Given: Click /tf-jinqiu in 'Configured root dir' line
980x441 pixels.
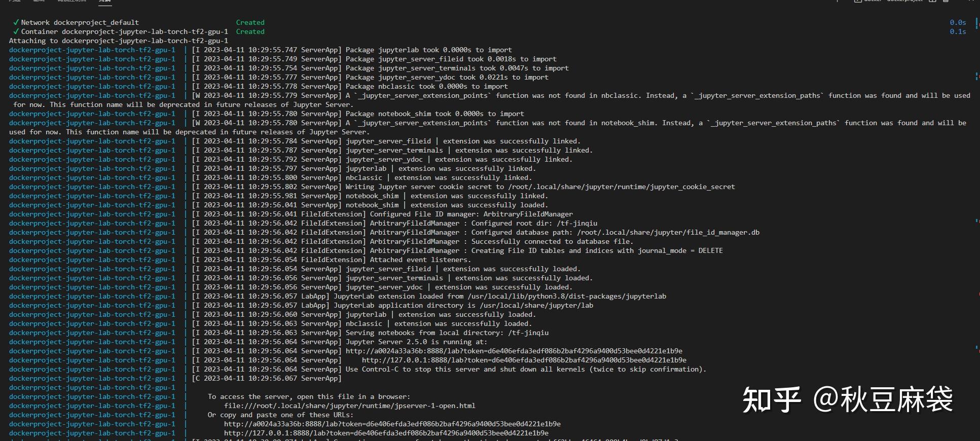Looking at the screenshot, I should coord(577,223).
